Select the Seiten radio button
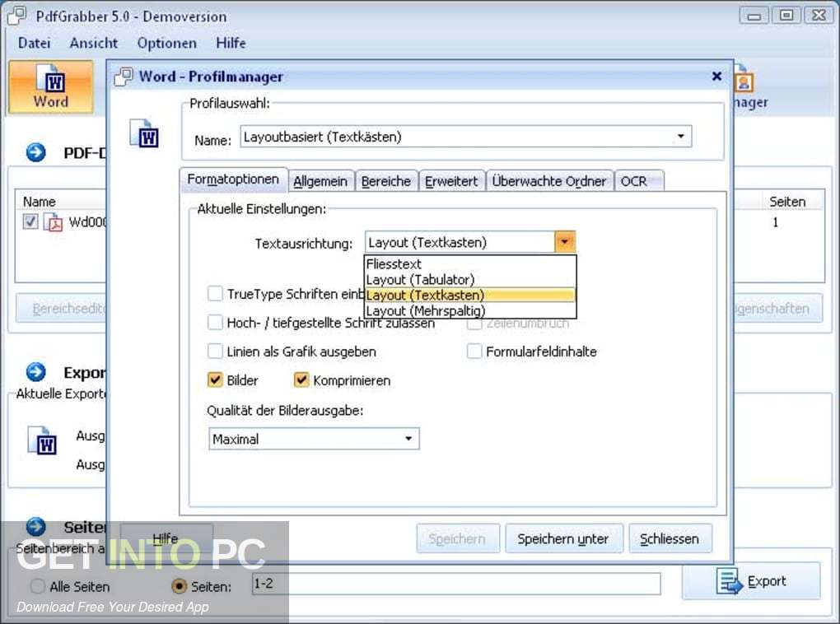This screenshot has width=840, height=624. (179, 586)
